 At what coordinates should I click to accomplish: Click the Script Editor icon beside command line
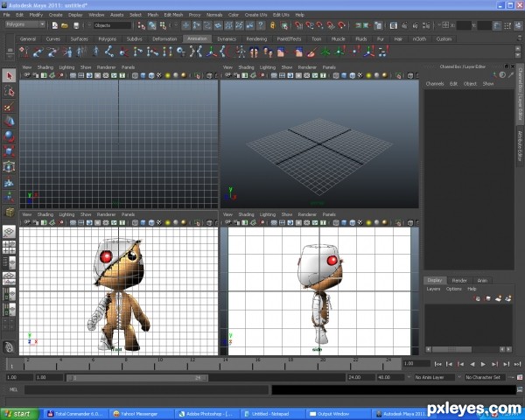coord(520,389)
